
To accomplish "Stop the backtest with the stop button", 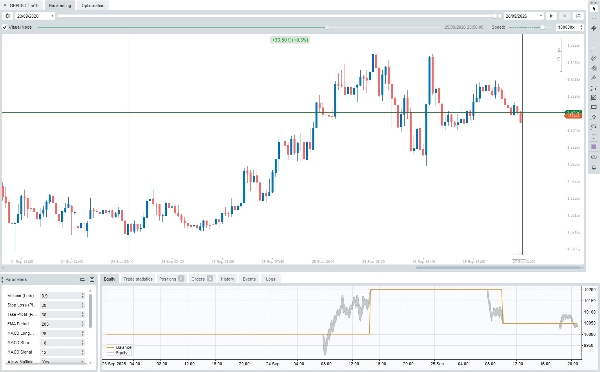I will click(564, 16).
